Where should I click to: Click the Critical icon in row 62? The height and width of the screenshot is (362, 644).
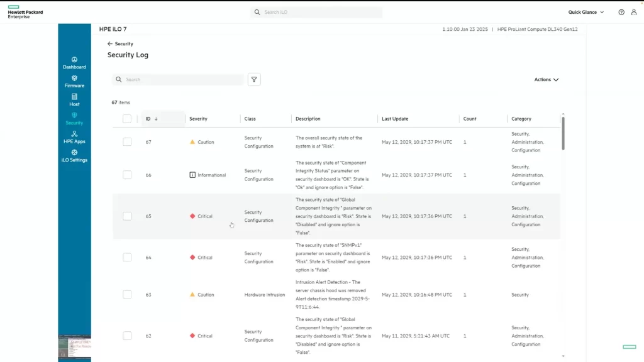pyautogui.click(x=192, y=336)
